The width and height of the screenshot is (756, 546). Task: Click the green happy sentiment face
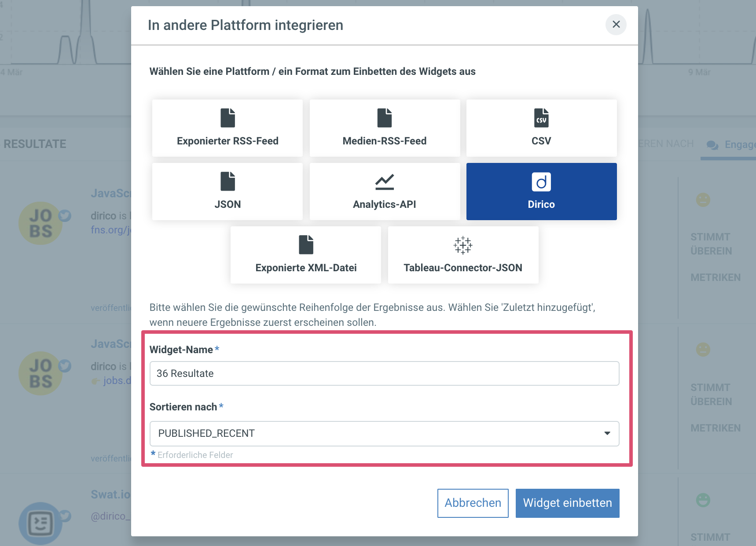point(703,500)
